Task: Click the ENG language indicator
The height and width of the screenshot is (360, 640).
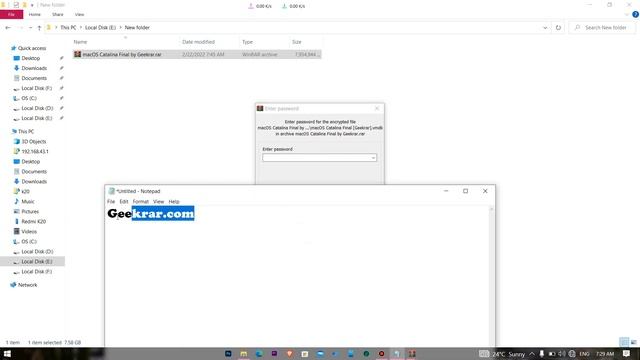Action: coord(584,354)
